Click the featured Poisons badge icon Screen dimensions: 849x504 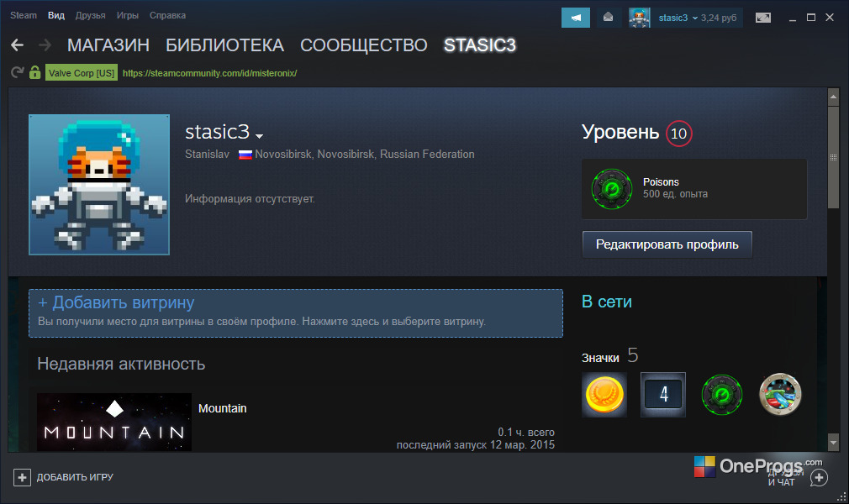[x=612, y=189]
